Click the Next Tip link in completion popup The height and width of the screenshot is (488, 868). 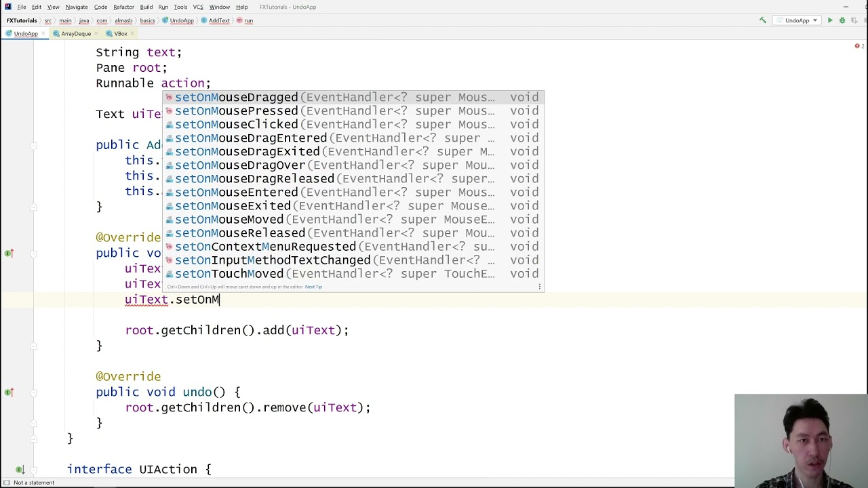(313, 287)
